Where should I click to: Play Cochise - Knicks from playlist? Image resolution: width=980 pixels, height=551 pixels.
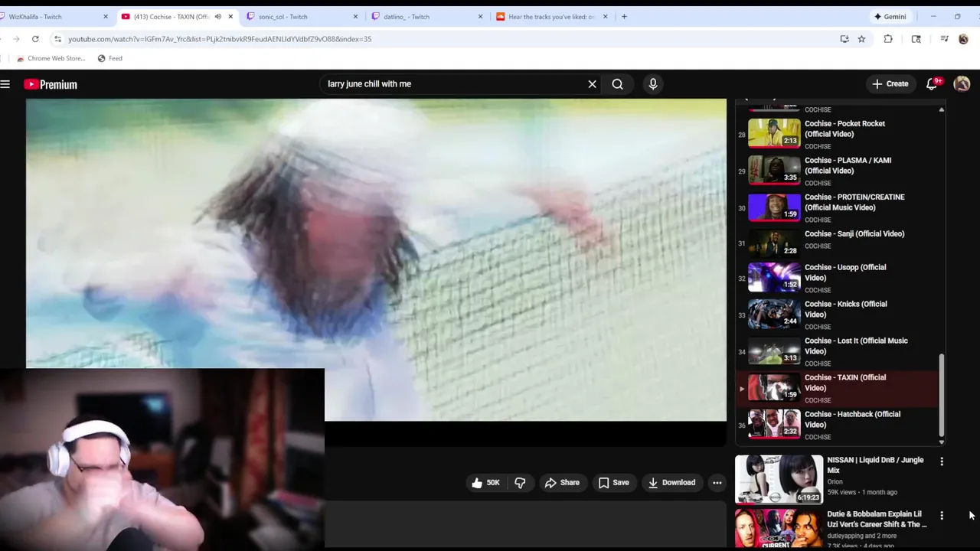pyautogui.click(x=838, y=315)
